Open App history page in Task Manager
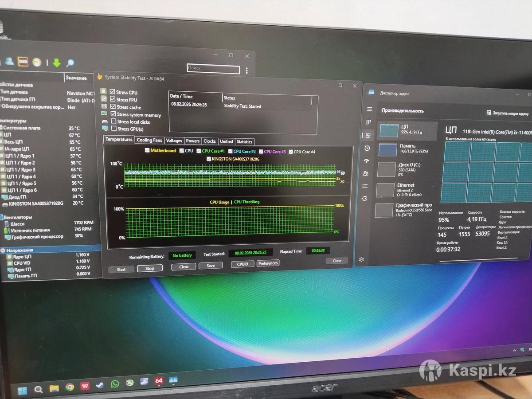 pyautogui.click(x=367, y=148)
